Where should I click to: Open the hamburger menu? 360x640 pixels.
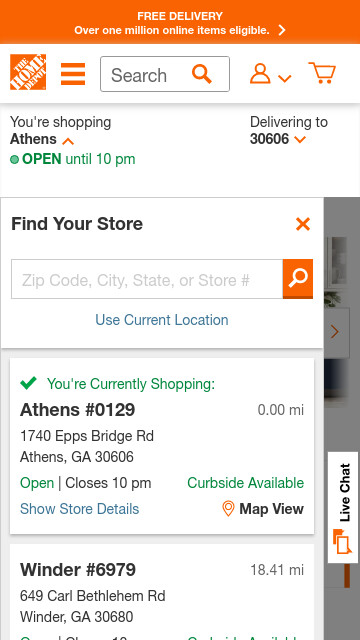click(73, 74)
